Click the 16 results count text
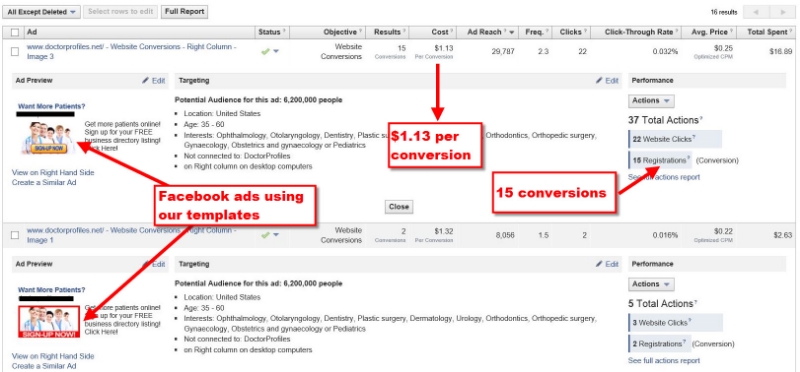800x372 pixels. (x=723, y=12)
